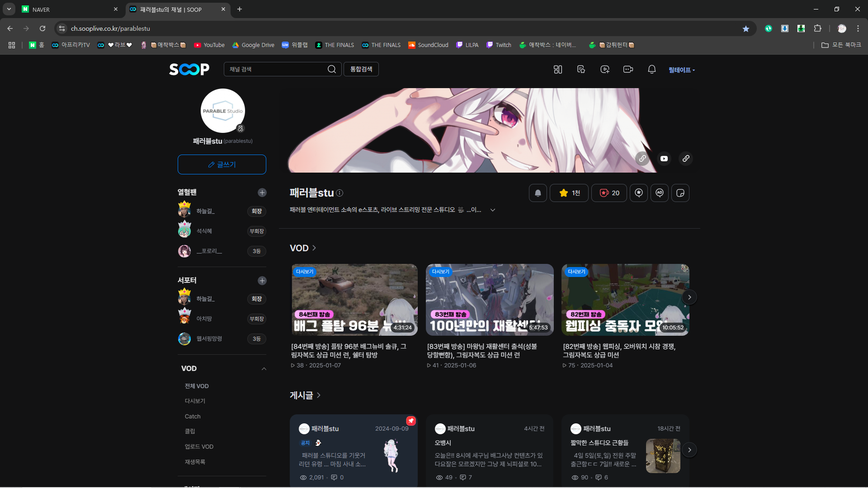Viewport: 868px width, 488px height.
Task: Open the broadcast camera icon in header
Action: [x=628, y=70]
